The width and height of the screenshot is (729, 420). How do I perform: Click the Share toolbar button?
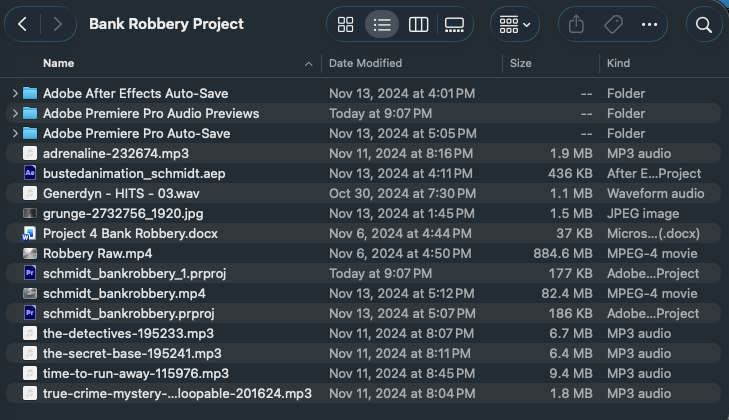pos(576,24)
